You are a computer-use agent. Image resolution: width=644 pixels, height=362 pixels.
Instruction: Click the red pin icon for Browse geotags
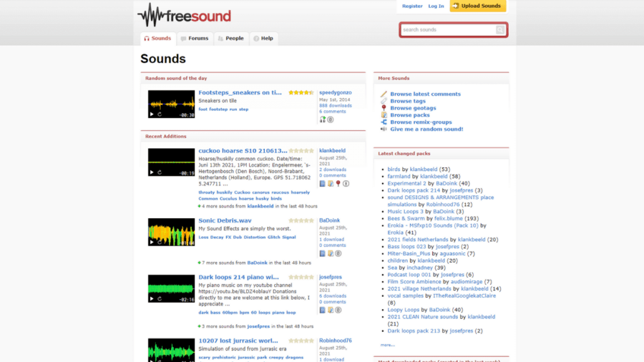pyautogui.click(x=384, y=108)
